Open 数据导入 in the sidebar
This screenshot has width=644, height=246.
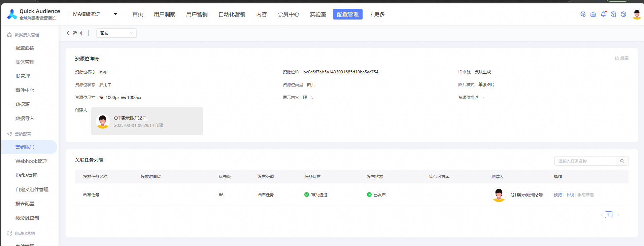(25, 118)
